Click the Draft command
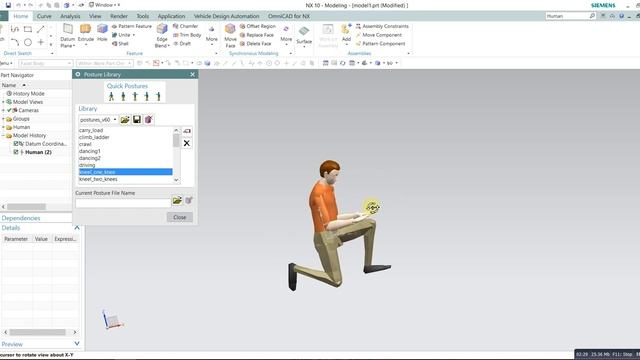This screenshot has height=360, width=640. [x=182, y=44]
